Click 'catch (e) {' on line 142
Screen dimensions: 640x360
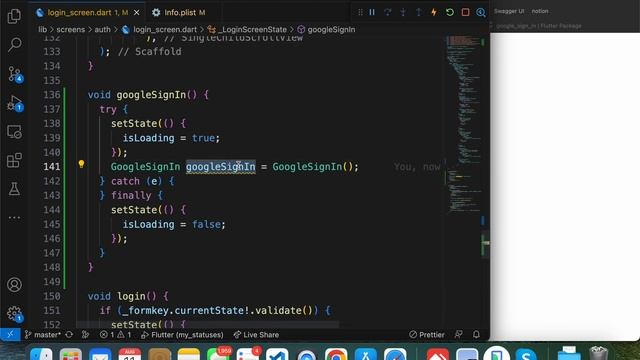point(142,181)
